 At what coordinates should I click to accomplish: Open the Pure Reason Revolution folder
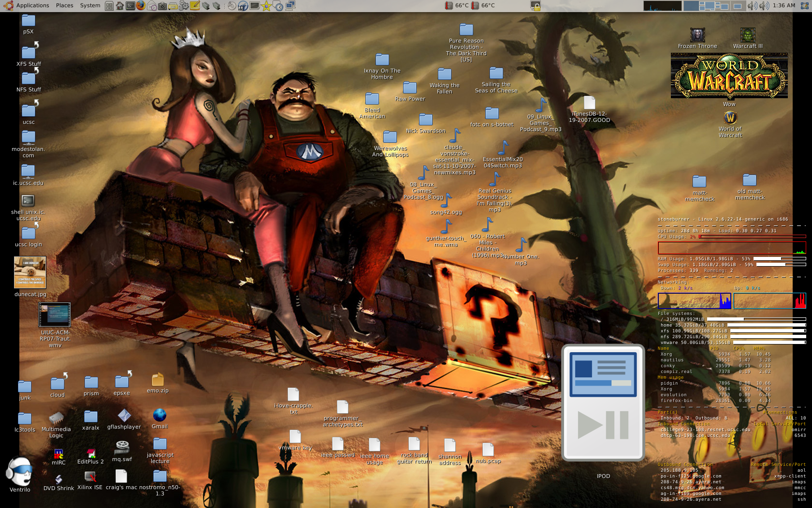466,43
